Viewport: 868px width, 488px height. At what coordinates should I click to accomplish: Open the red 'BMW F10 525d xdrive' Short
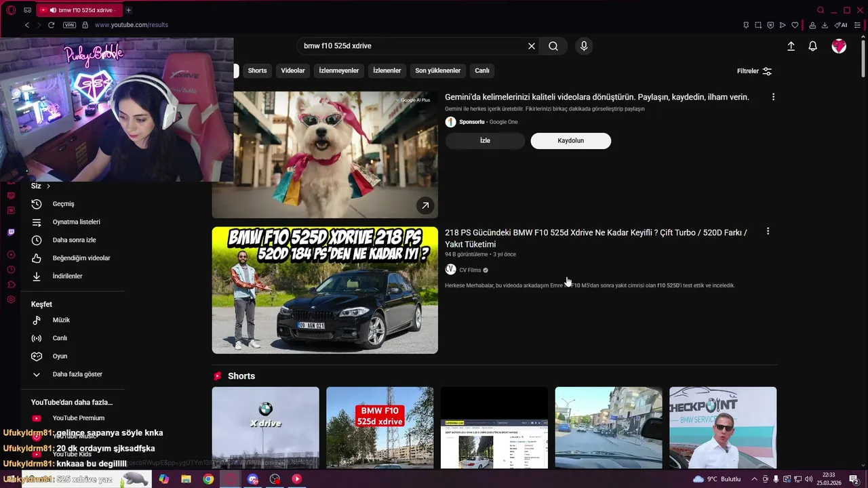coord(380,428)
